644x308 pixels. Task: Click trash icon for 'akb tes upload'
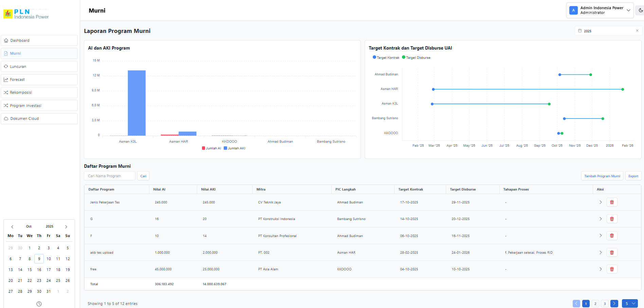pyautogui.click(x=612, y=253)
